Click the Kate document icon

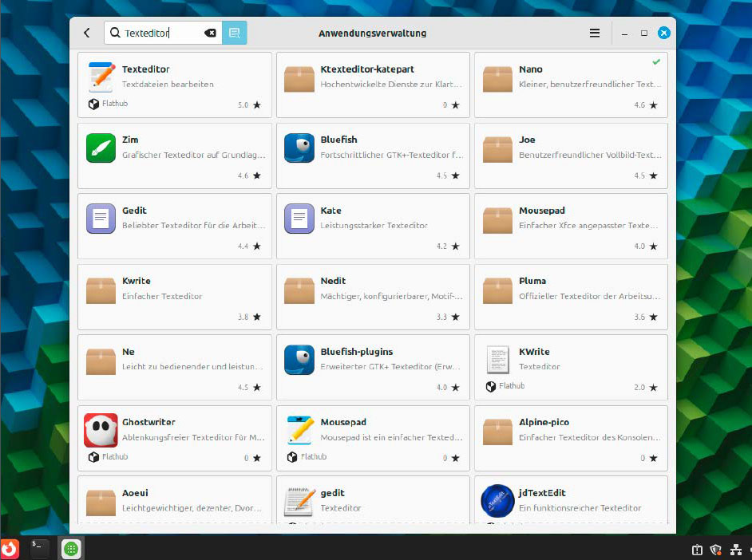(299, 219)
